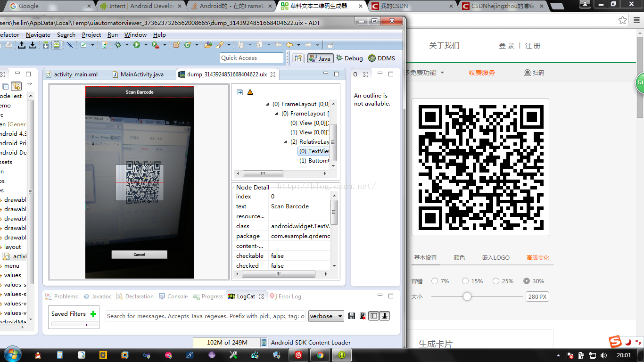
Task: Open Android SDK Manager toolbar icon
Action: pos(45,45)
